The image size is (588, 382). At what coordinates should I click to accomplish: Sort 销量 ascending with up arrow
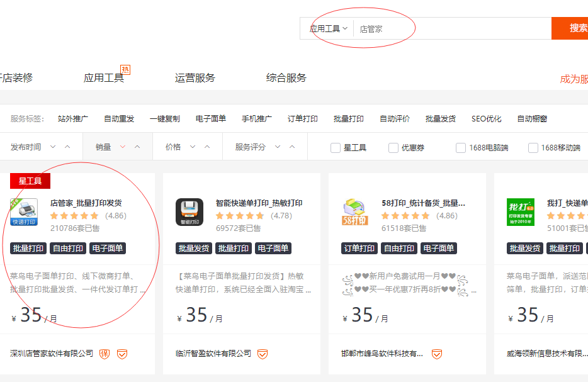pos(137,147)
